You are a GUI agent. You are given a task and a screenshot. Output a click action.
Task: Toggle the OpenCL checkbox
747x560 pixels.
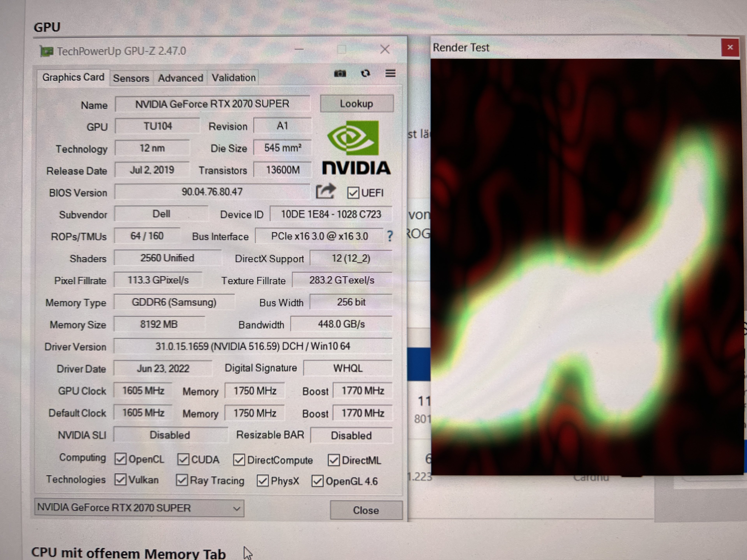pos(121,459)
